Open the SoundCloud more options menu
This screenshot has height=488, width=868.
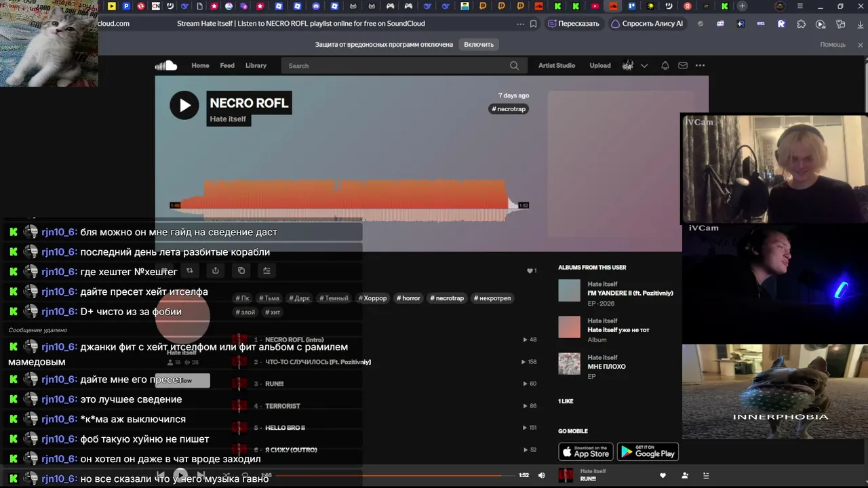tap(700, 66)
